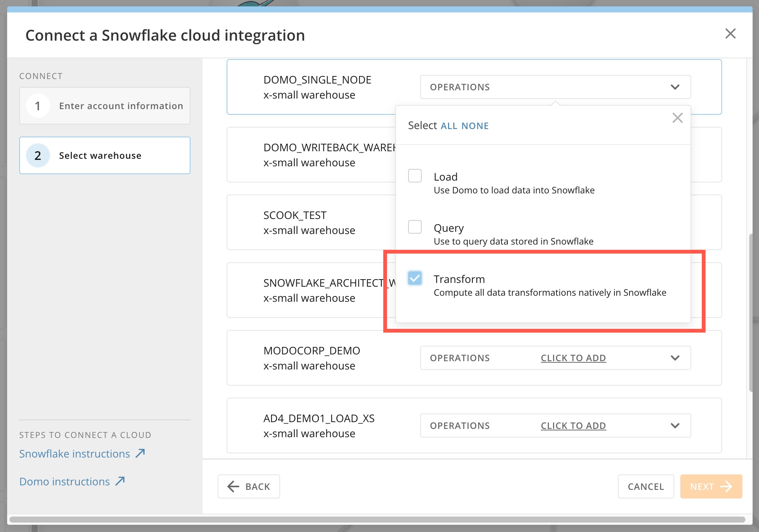The image size is (759, 532).
Task: Dismiss the Snowflake integration dialog
Action: tap(731, 33)
